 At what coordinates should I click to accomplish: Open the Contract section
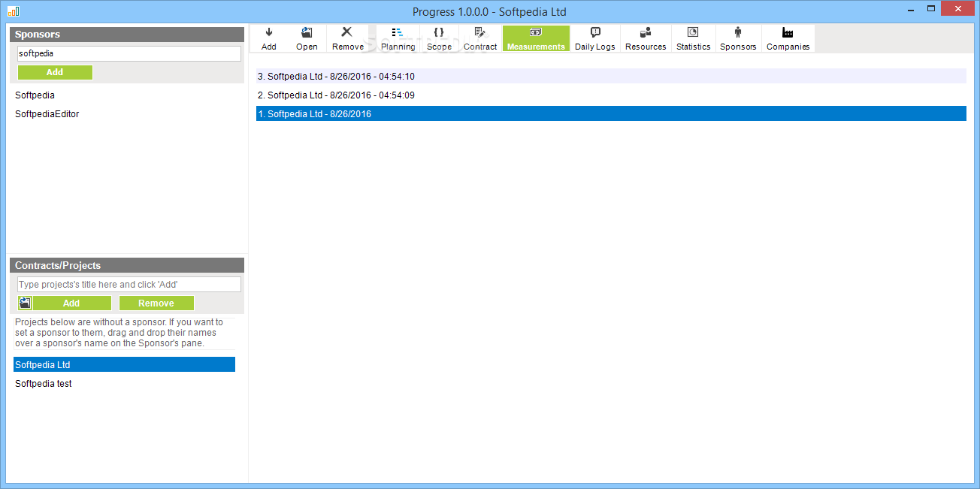pos(480,38)
